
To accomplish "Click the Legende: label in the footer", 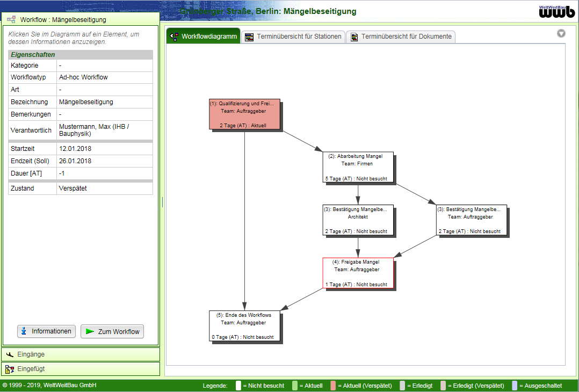I will [215, 386].
